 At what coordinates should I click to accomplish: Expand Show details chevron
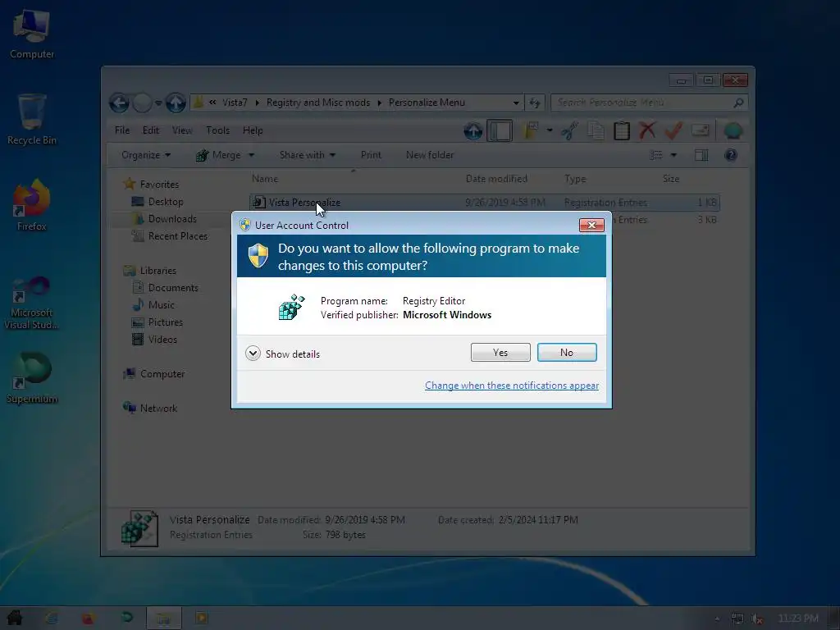click(253, 354)
